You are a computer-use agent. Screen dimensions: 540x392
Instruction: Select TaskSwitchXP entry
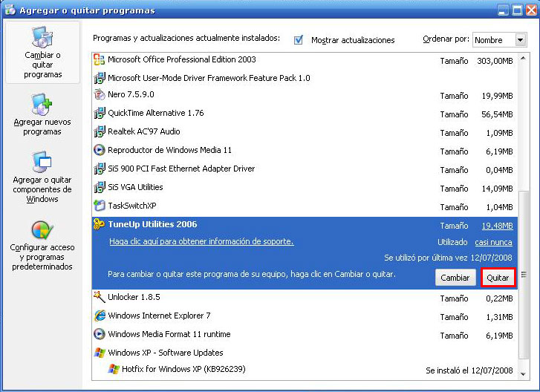[305, 206]
